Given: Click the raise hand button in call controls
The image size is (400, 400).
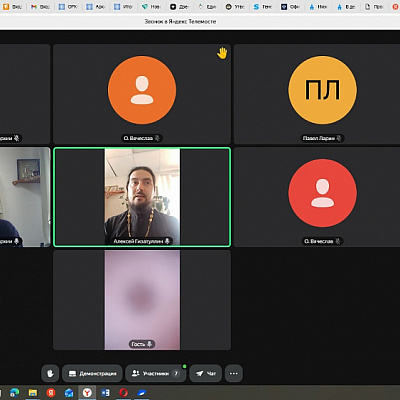Looking at the screenshot, I should click(x=50, y=373).
